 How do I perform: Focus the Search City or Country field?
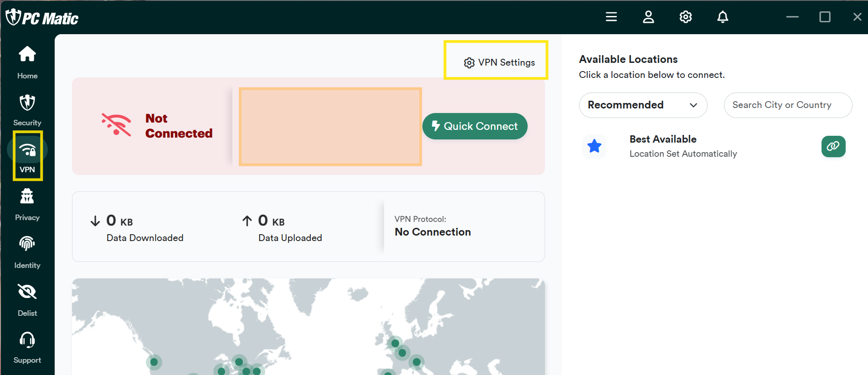(788, 105)
